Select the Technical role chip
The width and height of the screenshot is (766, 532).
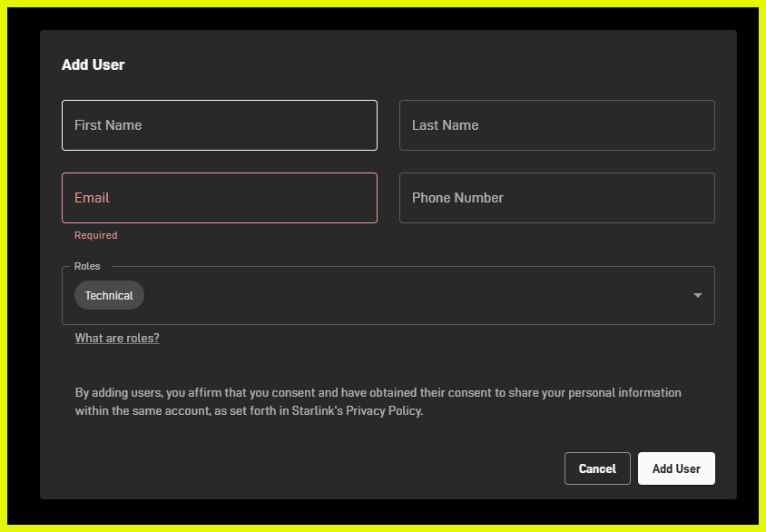click(x=109, y=296)
